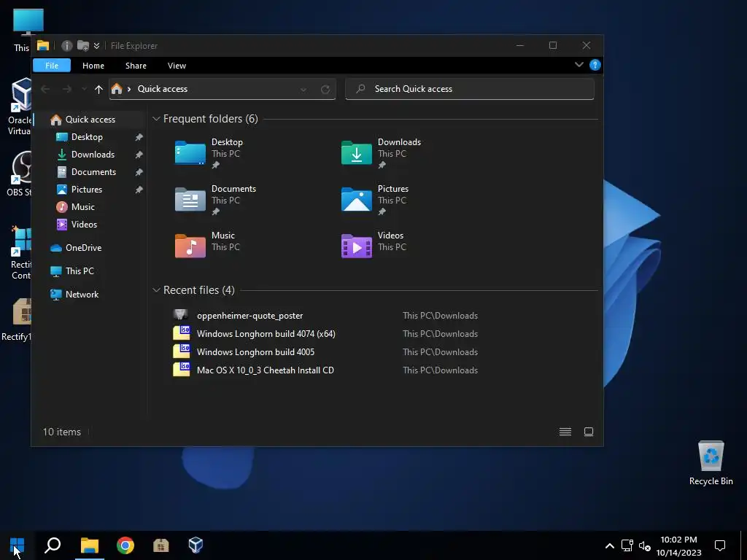Switch to Details view in status bar
Image resolution: width=747 pixels, height=560 pixels.
point(565,432)
